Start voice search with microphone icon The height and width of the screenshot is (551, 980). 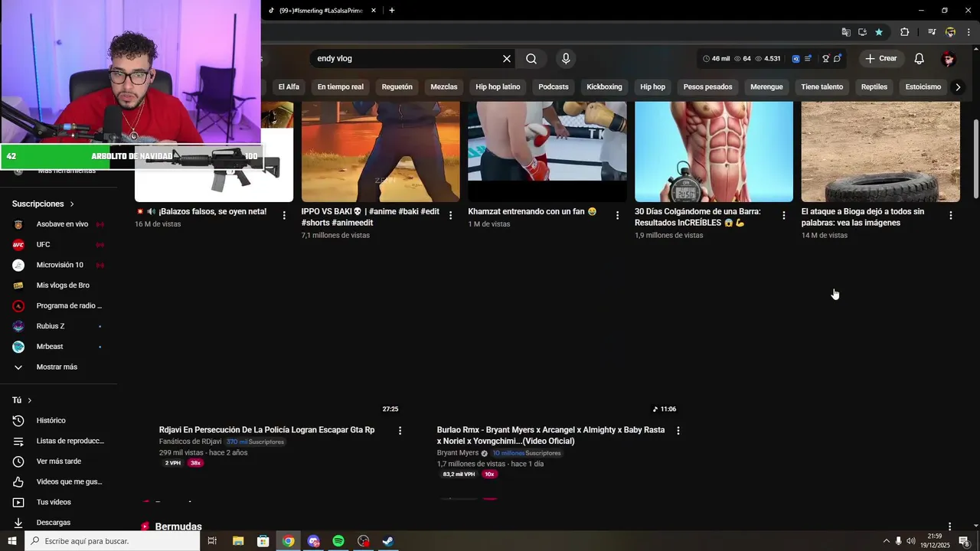point(566,58)
